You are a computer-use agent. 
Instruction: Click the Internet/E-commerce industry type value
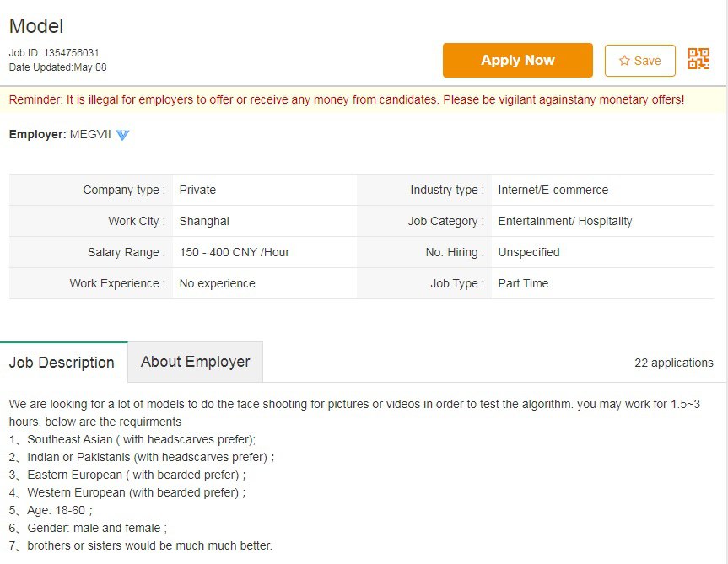coord(553,191)
